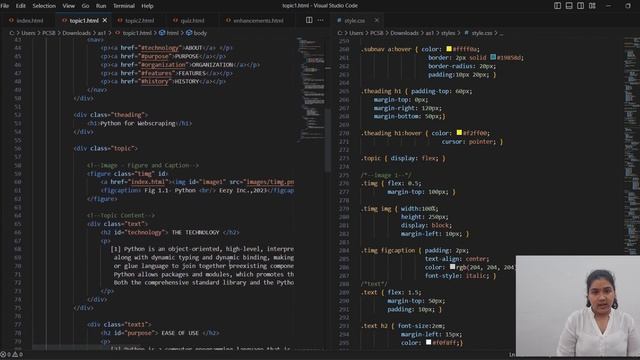The height and width of the screenshot is (360, 640).
Task: Click the left editor minimap
Action: [x=311, y=90]
